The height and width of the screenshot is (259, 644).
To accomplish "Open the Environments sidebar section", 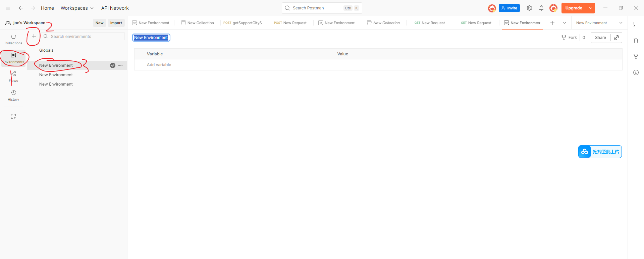I will 13,58.
